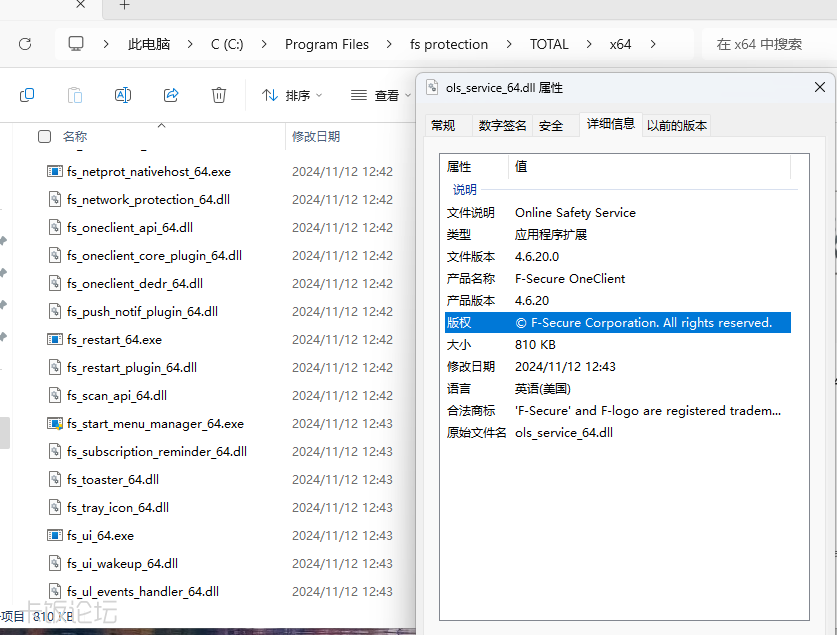
Task: Navigate to Program Files in address bar
Action: tap(327, 44)
